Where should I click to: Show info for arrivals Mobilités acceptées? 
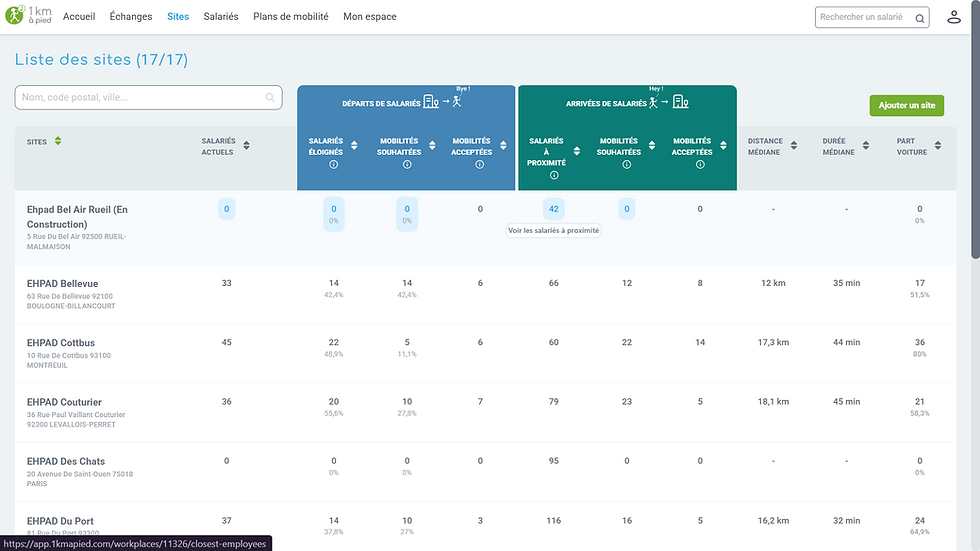(x=700, y=164)
